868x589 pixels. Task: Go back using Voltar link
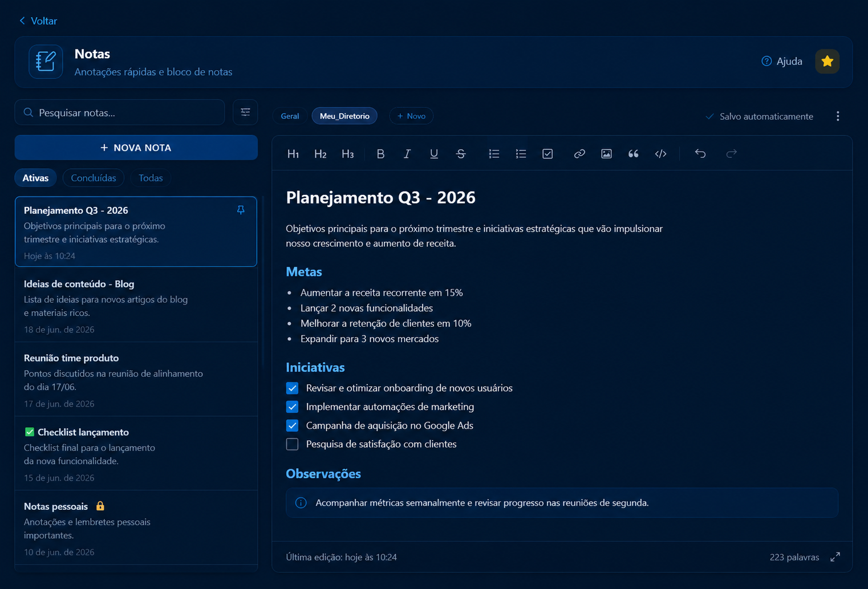[38, 21]
